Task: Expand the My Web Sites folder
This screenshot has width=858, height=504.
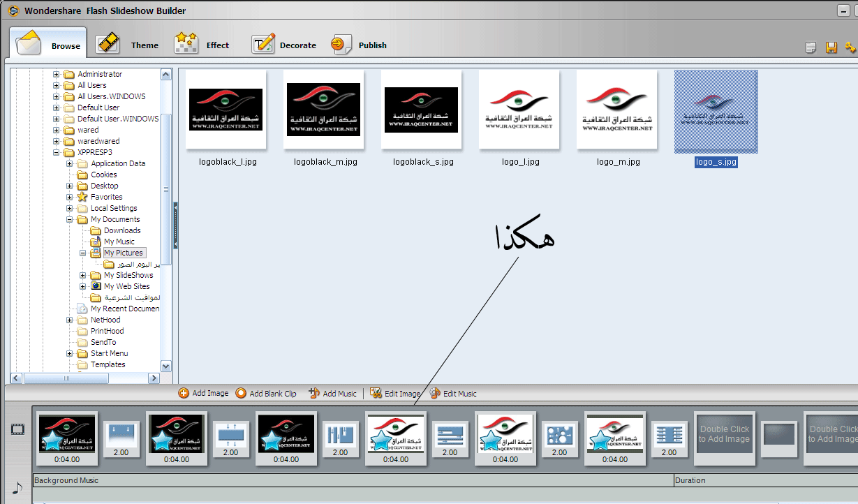Action: 83,286
